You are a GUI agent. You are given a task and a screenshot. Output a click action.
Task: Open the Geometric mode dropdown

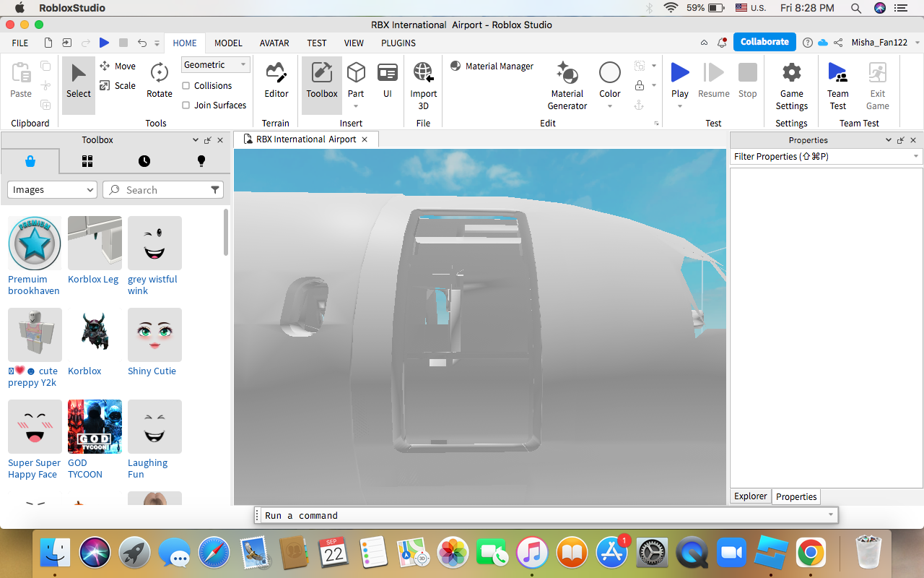tap(215, 65)
